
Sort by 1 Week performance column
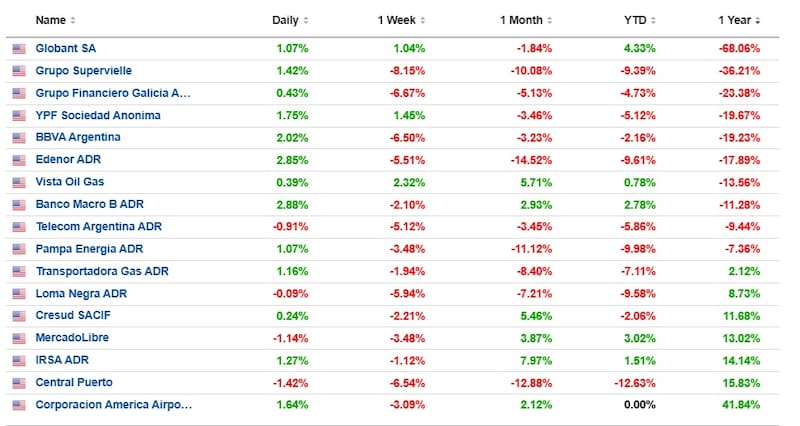[x=400, y=20]
